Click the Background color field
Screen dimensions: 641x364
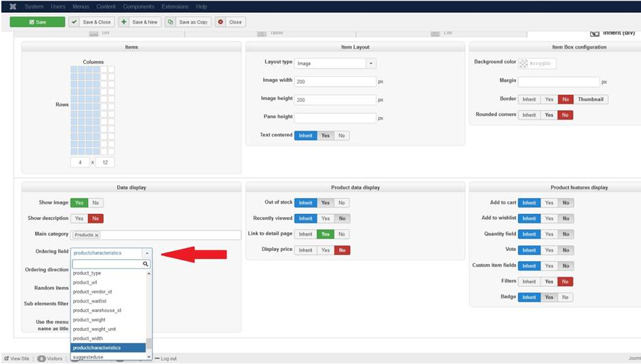coord(541,64)
